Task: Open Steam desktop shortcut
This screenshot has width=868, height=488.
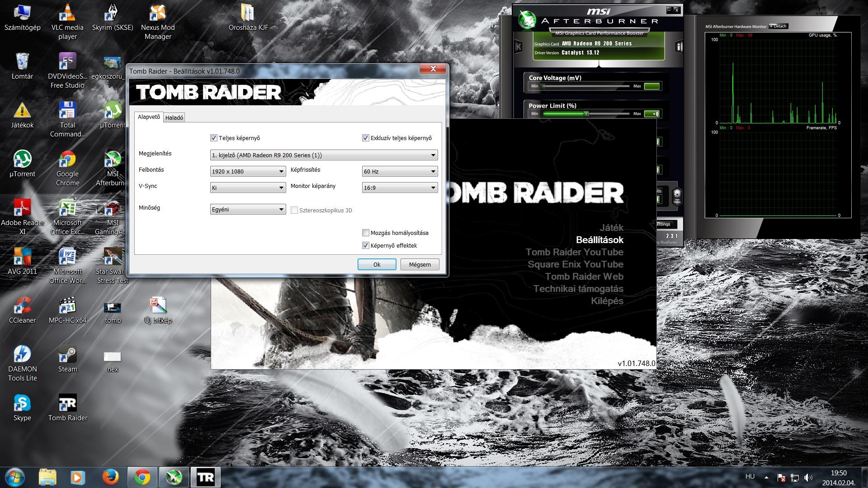Action: pyautogui.click(x=67, y=359)
